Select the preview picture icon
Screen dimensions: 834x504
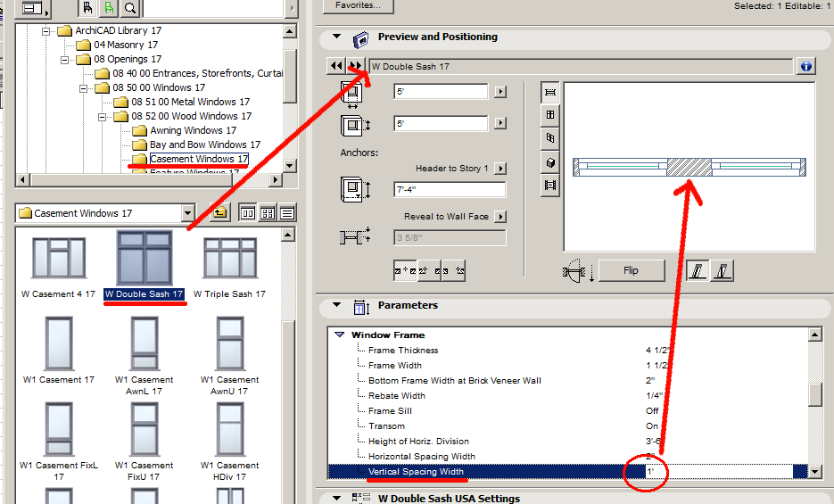tap(550, 185)
